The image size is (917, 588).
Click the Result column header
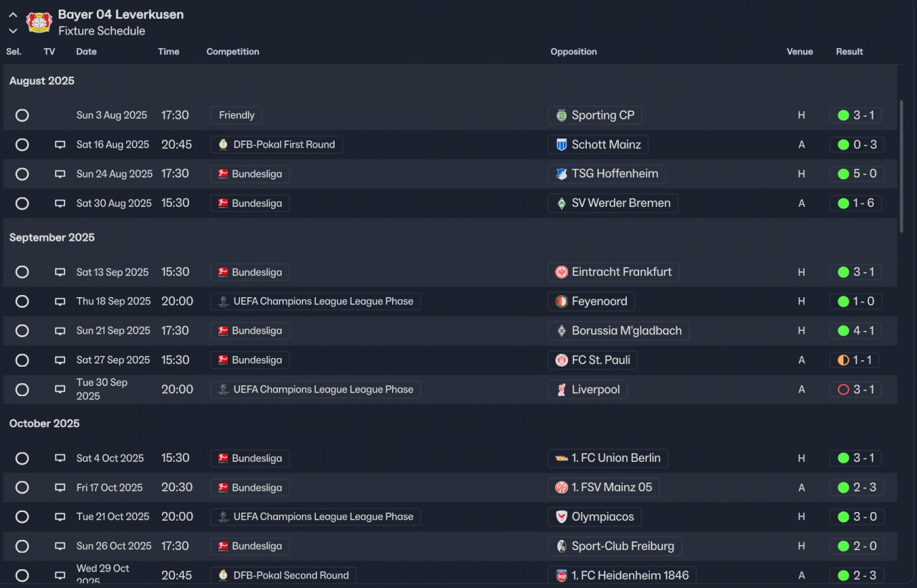pos(850,52)
